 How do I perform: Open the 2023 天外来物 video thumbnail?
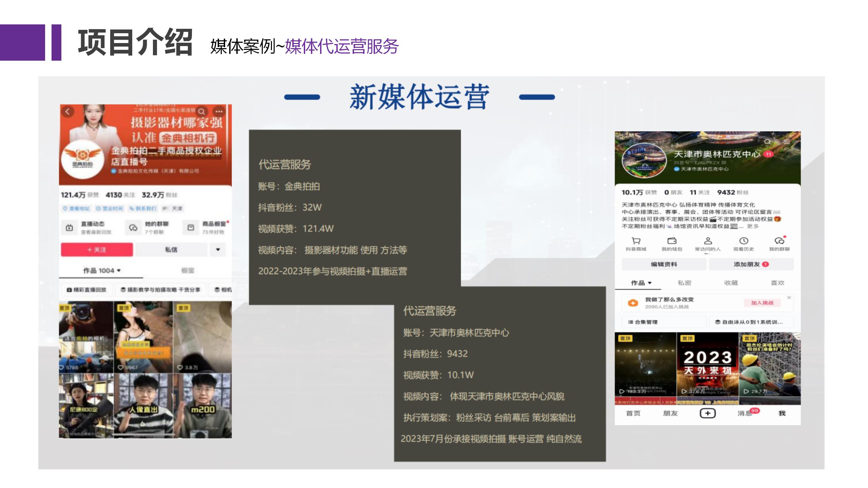707,364
